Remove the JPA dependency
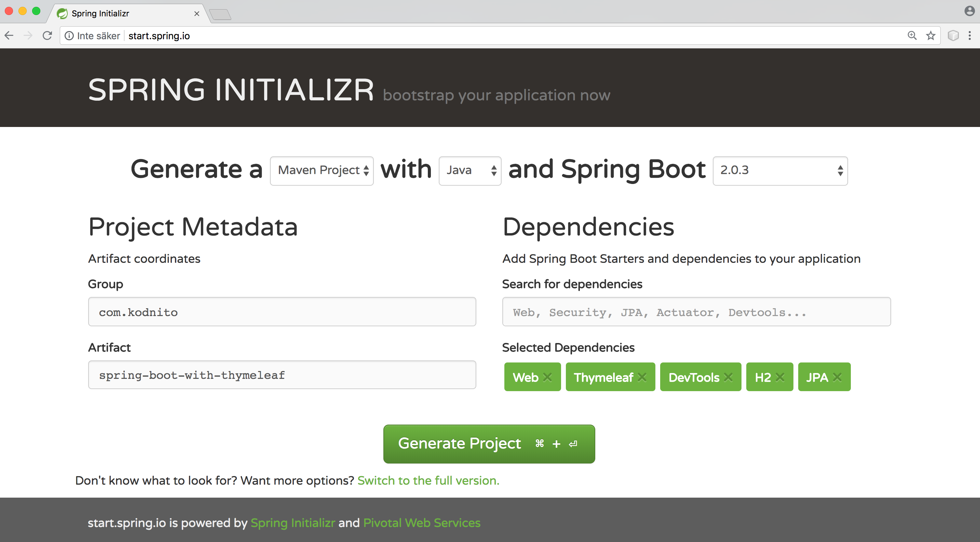This screenshot has width=980, height=542. pyautogui.click(x=836, y=377)
